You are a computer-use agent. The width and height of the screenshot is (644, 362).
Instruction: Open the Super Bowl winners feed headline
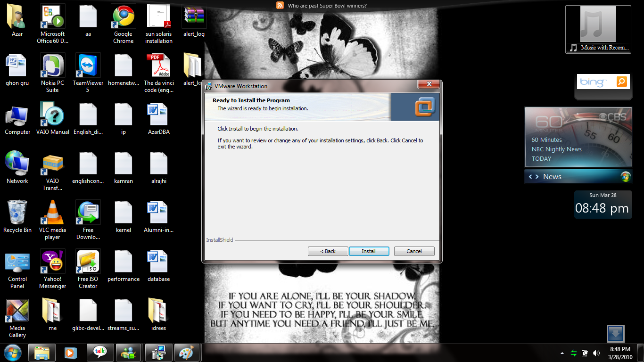pos(327,6)
